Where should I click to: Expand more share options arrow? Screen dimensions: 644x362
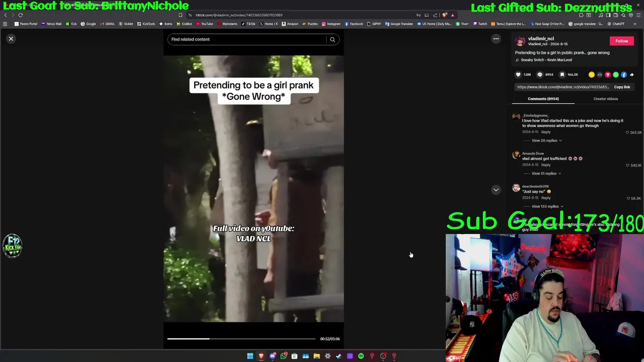pos(631,75)
